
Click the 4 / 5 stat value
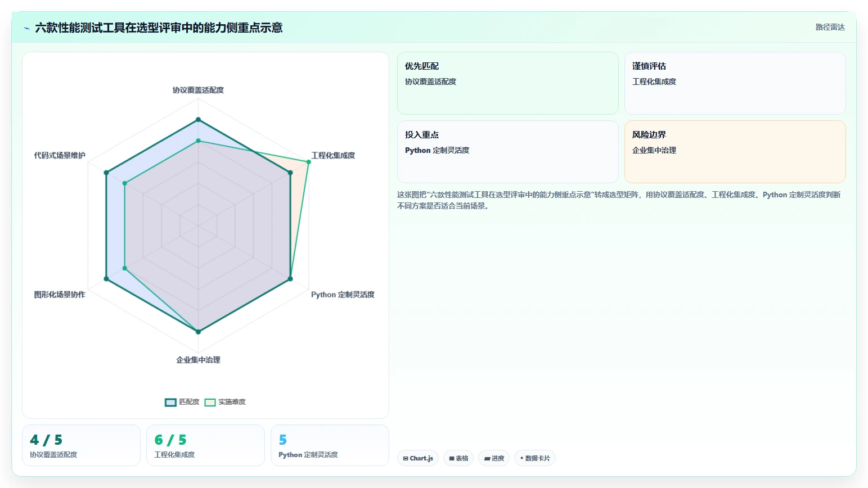(x=46, y=440)
